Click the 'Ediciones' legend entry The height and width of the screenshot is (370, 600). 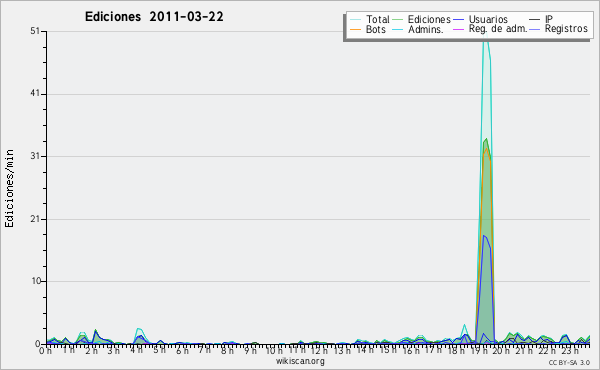tap(422, 19)
